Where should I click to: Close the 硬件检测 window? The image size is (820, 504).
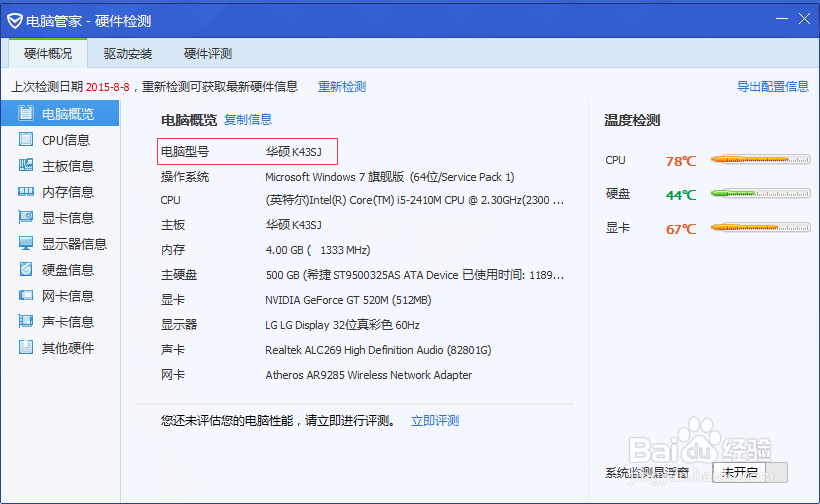tap(804, 19)
